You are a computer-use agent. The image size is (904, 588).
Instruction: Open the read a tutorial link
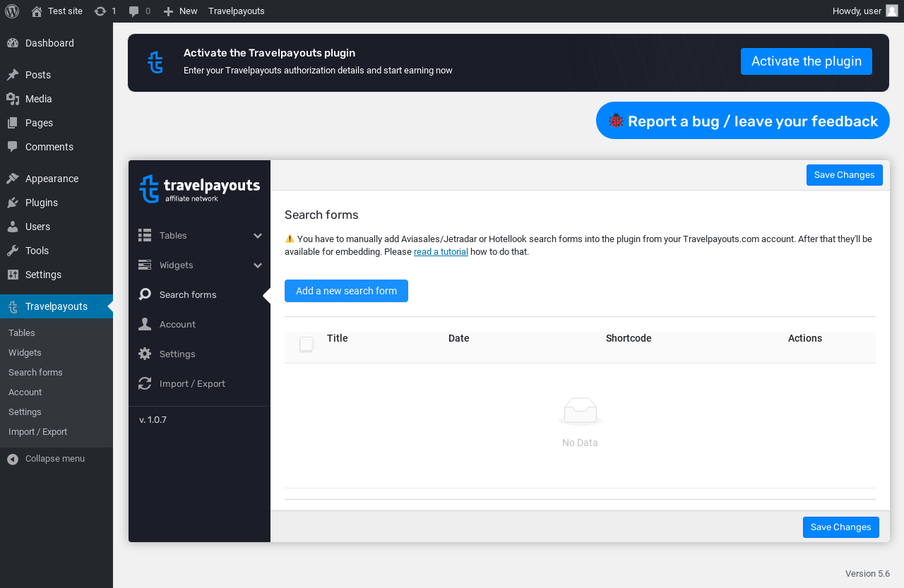(441, 252)
